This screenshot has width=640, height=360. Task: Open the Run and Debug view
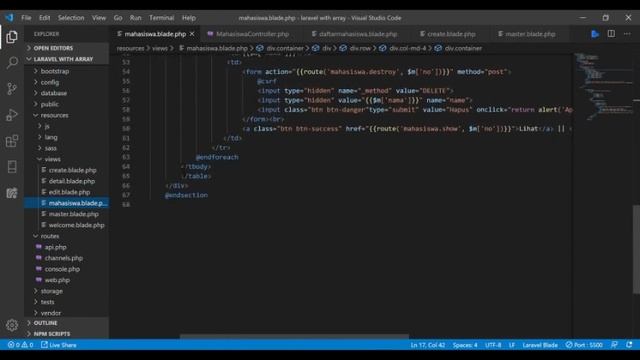pyautogui.click(x=12, y=115)
